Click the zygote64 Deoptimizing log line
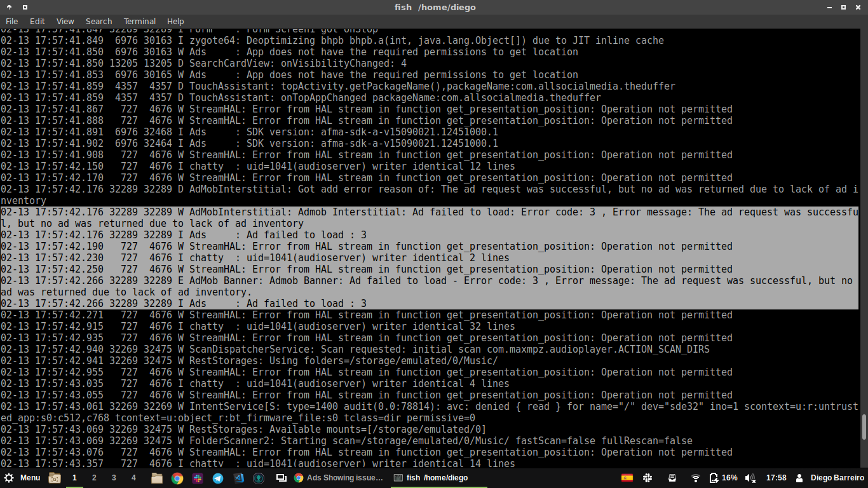This screenshot has width=868, height=488. click(332, 41)
